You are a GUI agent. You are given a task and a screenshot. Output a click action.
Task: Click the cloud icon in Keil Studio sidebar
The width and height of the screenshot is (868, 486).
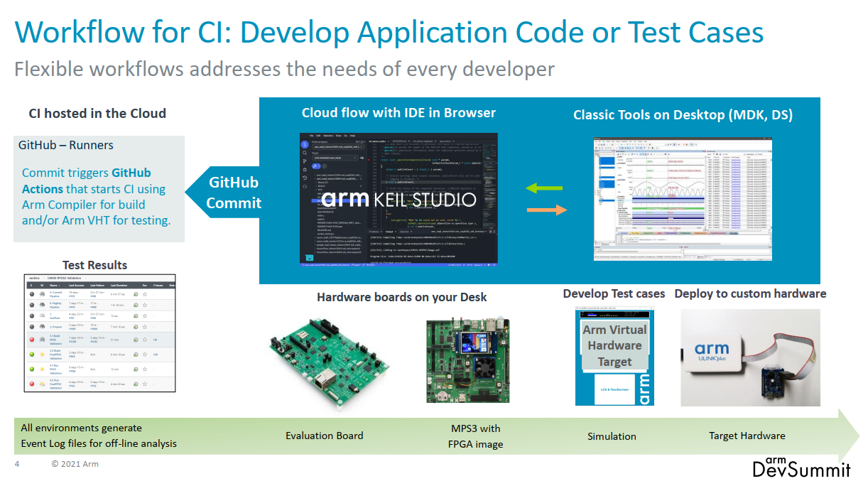305,186
